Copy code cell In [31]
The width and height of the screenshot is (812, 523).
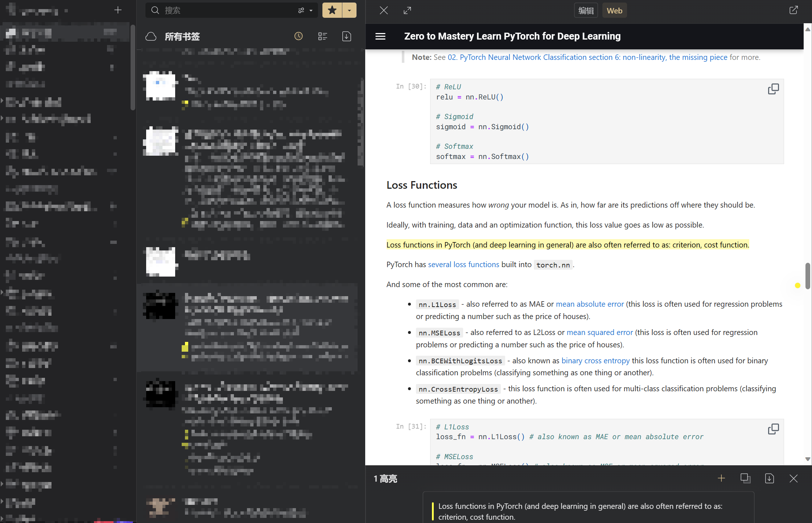[773, 429]
